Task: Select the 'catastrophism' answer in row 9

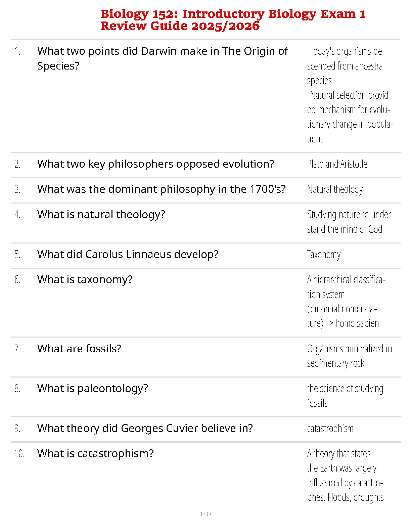Action: click(x=330, y=429)
